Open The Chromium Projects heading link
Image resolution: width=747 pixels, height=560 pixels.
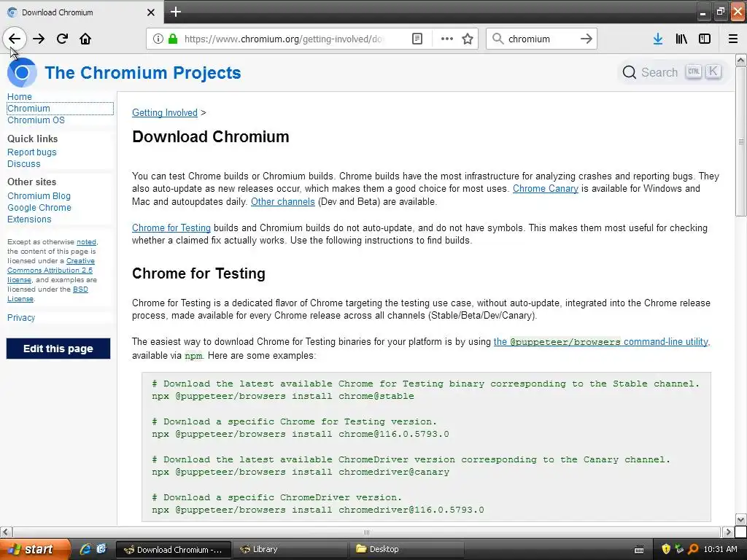[142, 72]
